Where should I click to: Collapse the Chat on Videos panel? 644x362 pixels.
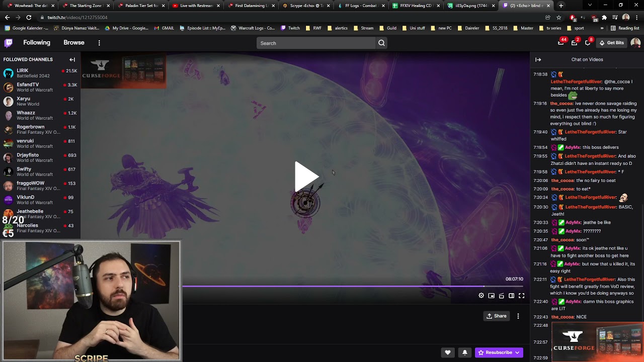click(538, 59)
